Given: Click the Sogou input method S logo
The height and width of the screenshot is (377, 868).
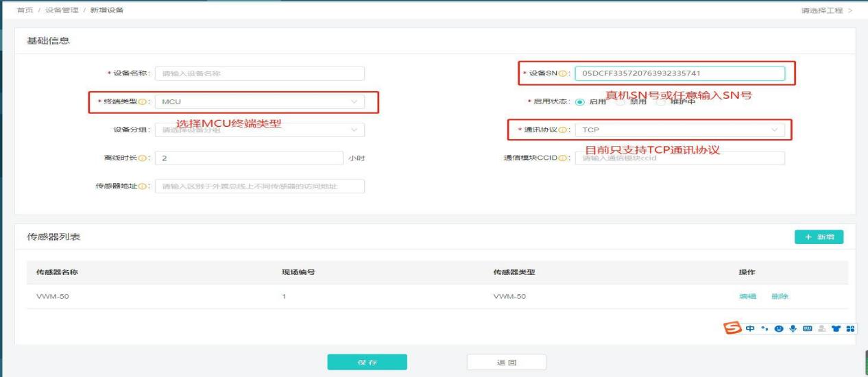Looking at the screenshot, I should [x=734, y=329].
